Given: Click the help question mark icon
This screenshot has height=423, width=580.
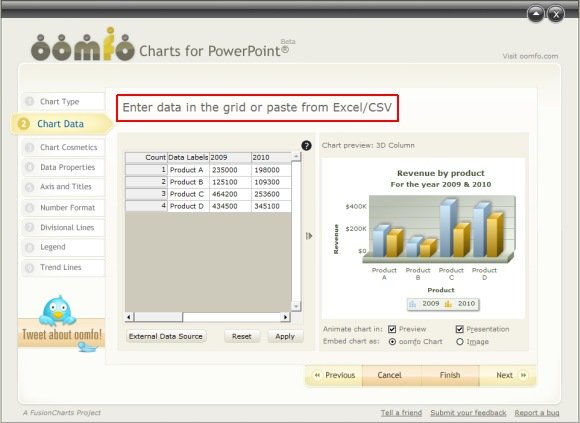Looking at the screenshot, I should coord(306,146).
